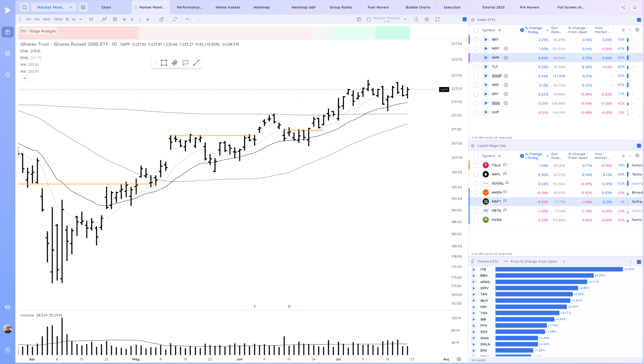Viewport: 644px width, 364px height.
Task: Select the 65m timeframe button
Action: click(47, 19)
